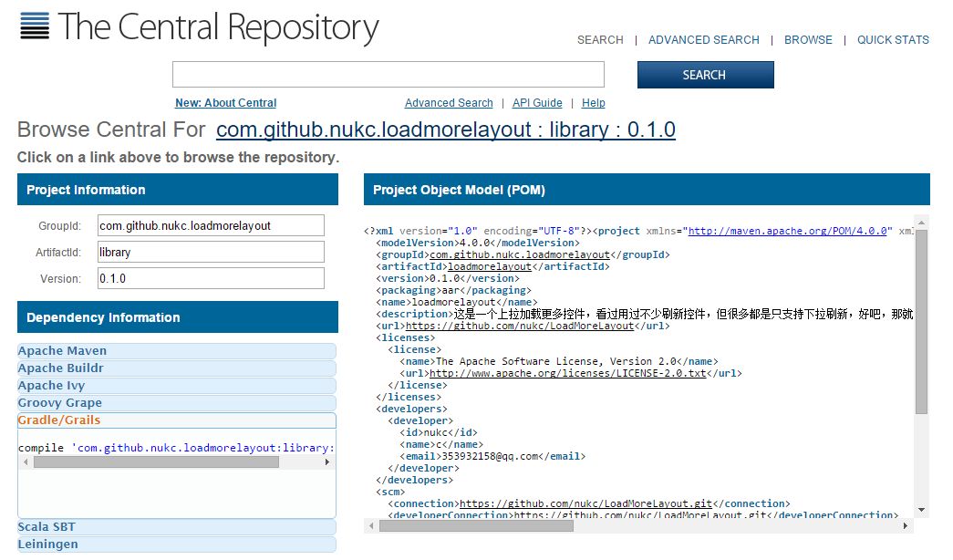Click the Project Object Model (POM) header
Image resolution: width=953 pixels, height=560 pixels.
pyautogui.click(x=647, y=190)
